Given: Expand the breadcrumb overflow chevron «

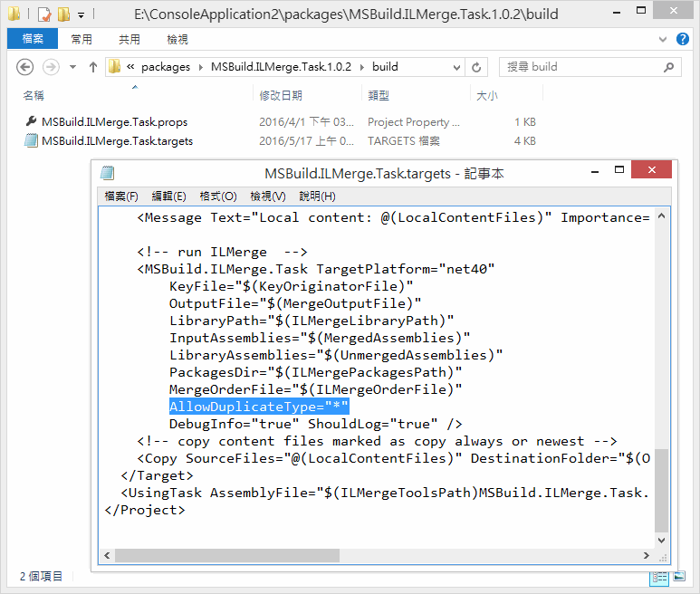Looking at the screenshot, I should (130, 67).
